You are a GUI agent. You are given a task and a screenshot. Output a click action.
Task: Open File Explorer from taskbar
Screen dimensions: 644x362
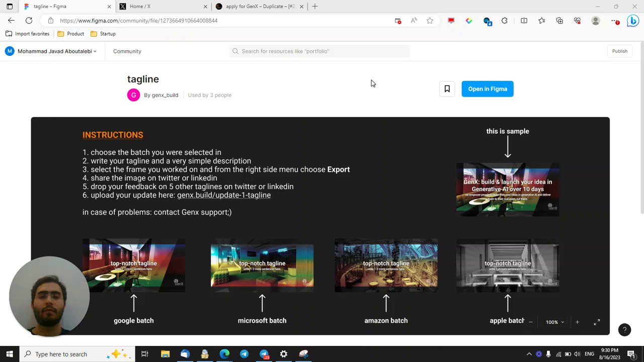point(165,354)
